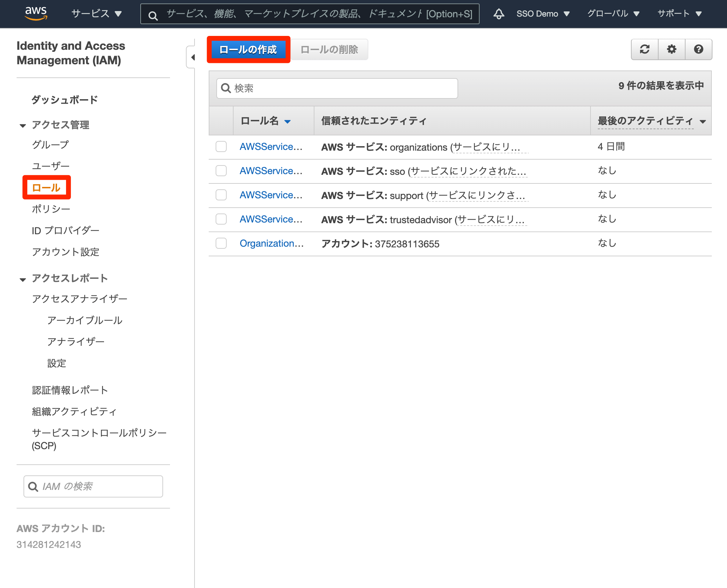Screen dimensions: 727x588
Task: Click the AWS account ID 314281242143
Action: click(49, 544)
